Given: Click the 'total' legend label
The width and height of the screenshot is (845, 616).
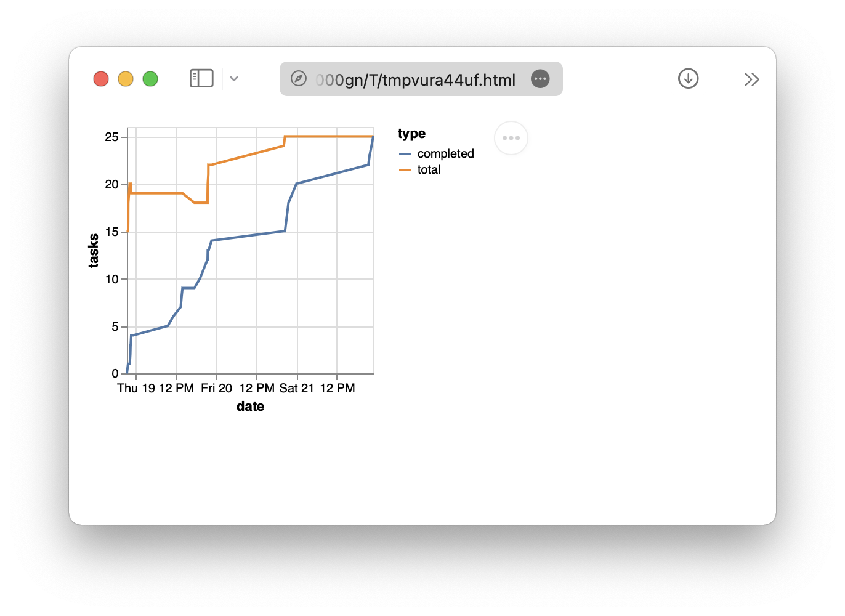Looking at the screenshot, I should (x=429, y=170).
